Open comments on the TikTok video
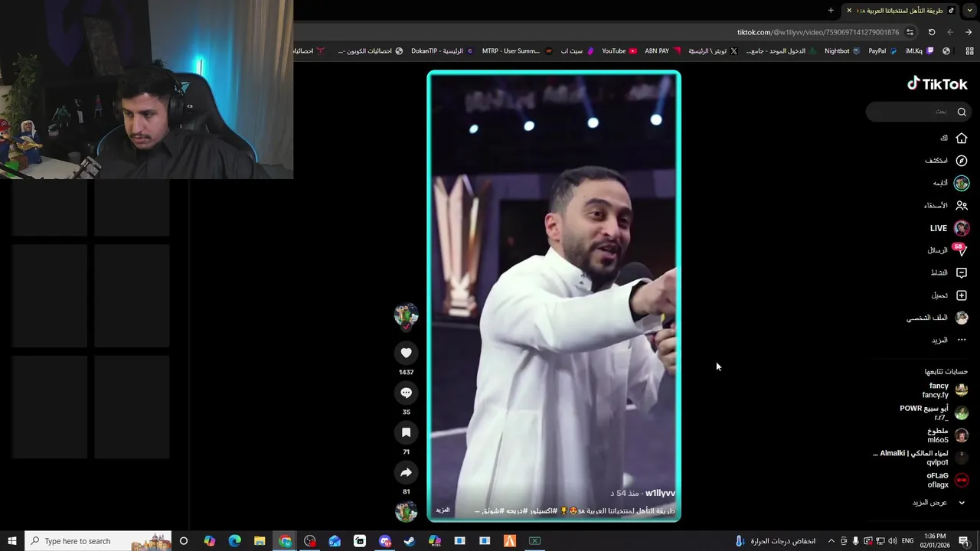Screen dimensions: 980x551 coord(406,393)
